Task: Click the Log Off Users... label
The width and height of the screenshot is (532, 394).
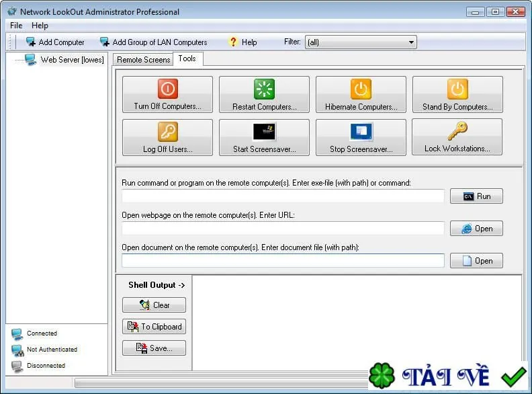Action: click(x=168, y=149)
